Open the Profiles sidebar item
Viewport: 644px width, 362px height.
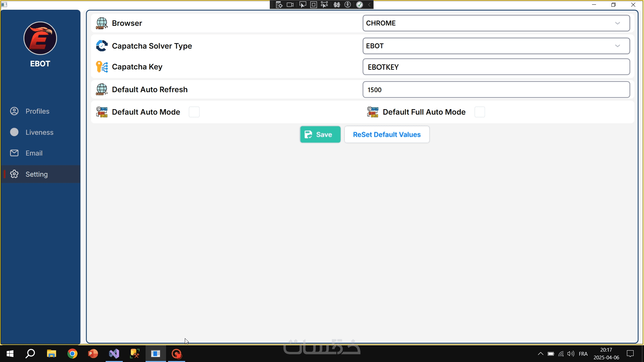coord(37,111)
